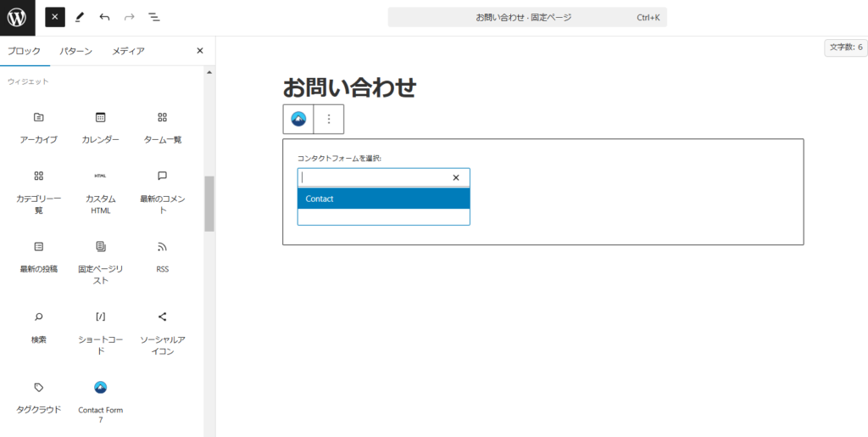Redo the undone change
The image size is (868, 437).
tap(130, 17)
